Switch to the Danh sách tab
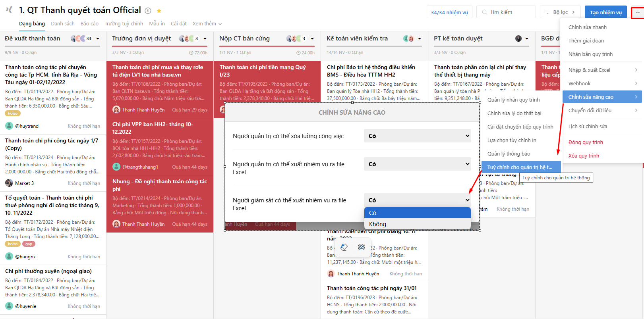644x319 pixels. point(63,24)
